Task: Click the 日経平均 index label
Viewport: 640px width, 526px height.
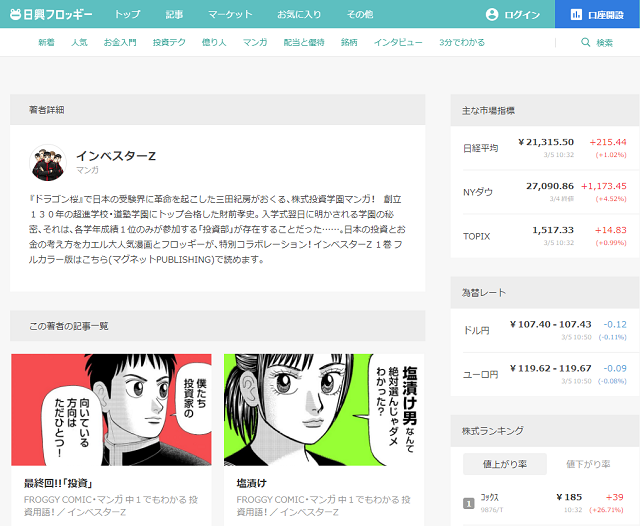Action: pyautogui.click(x=480, y=148)
